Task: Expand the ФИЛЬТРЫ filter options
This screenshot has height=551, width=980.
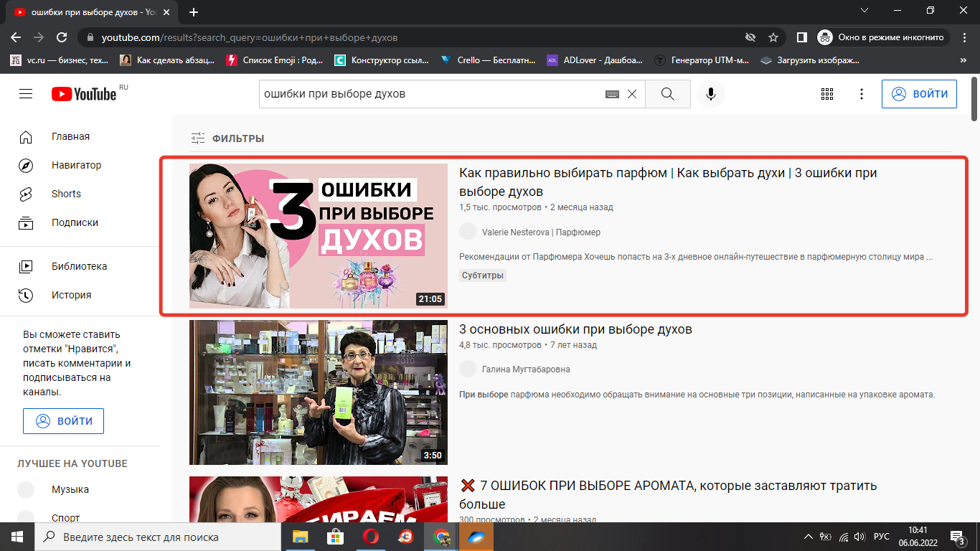Action: (x=227, y=138)
